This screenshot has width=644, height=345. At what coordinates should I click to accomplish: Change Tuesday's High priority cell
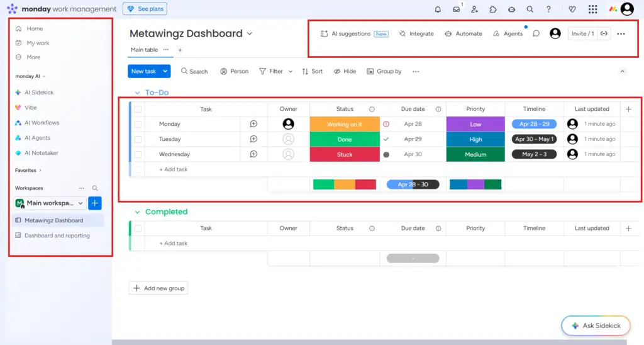(x=475, y=139)
